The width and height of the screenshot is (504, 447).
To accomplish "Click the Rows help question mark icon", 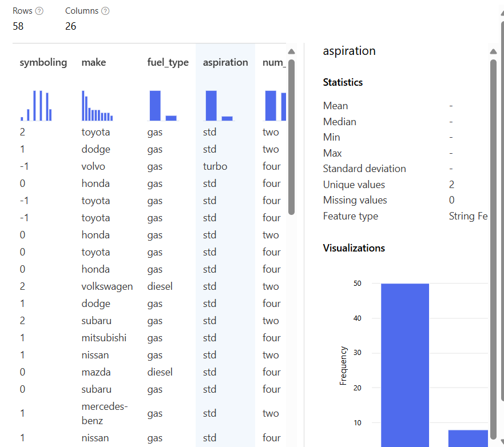I will [x=39, y=11].
